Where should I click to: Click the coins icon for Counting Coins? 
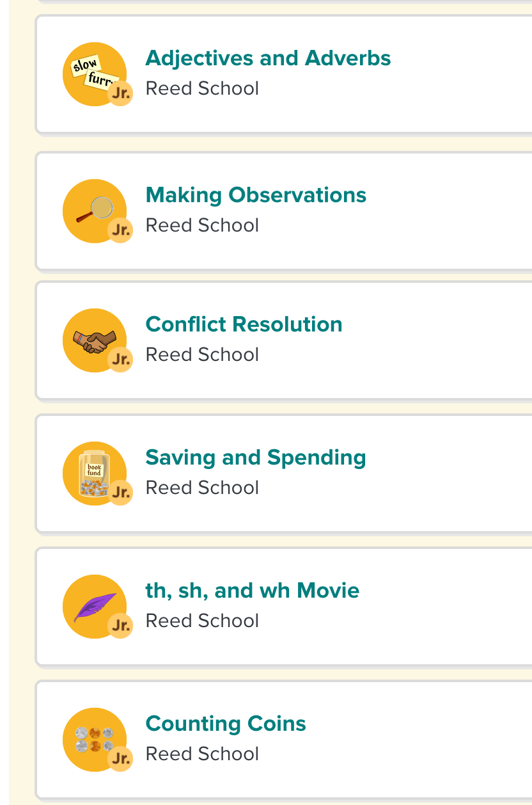click(x=93, y=738)
